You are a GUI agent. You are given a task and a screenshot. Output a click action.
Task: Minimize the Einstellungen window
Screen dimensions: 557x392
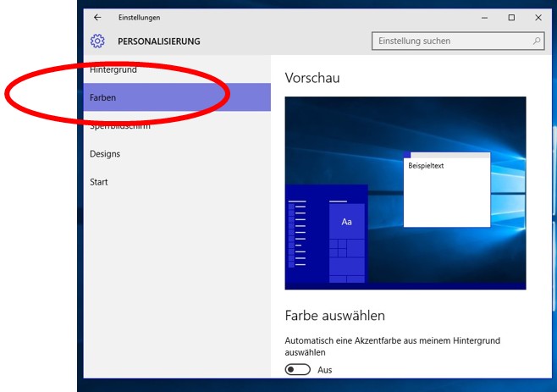click(x=484, y=17)
